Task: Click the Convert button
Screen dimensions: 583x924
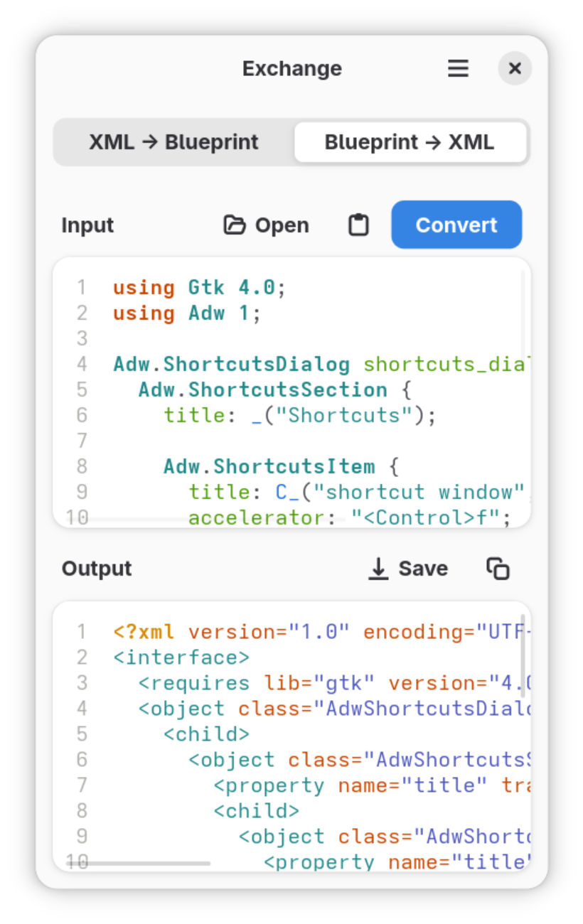Action: tap(456, 225)
